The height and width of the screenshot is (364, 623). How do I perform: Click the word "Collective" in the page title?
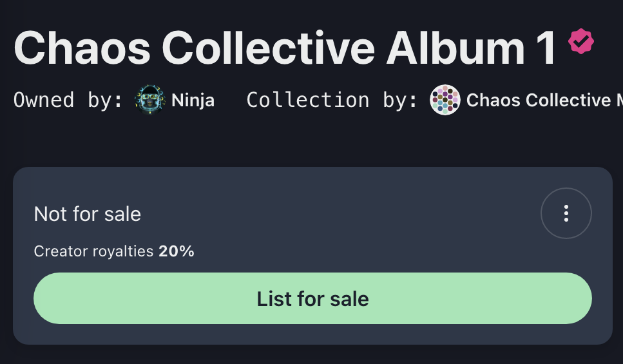coord(267,48)
